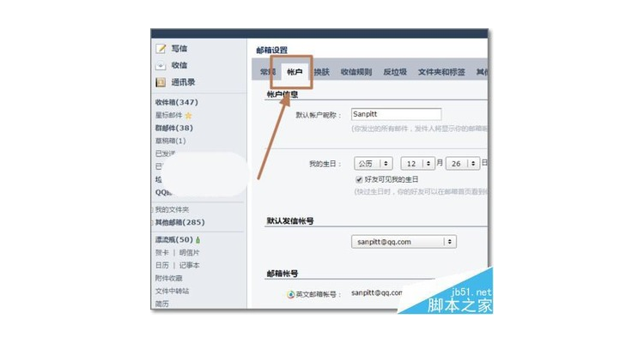Switch to 常规 settings tab
This screenshot has height=343, width=644.
[267, 72]
